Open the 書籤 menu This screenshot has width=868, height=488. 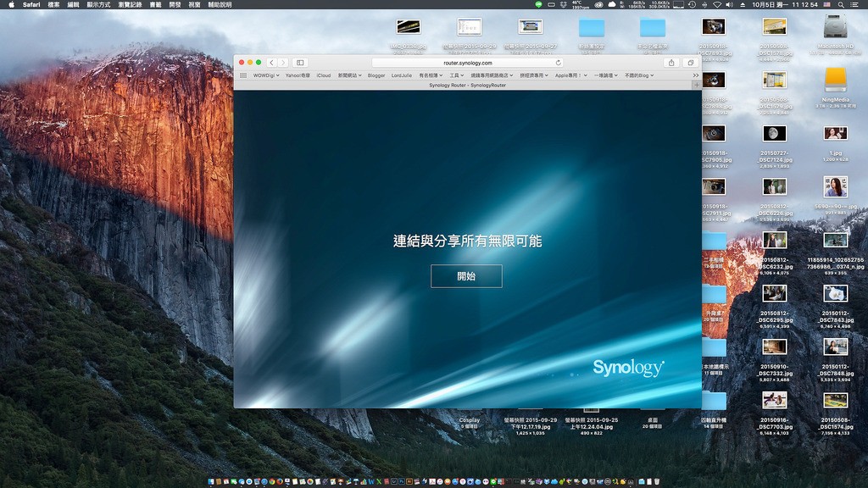[156, 4]
